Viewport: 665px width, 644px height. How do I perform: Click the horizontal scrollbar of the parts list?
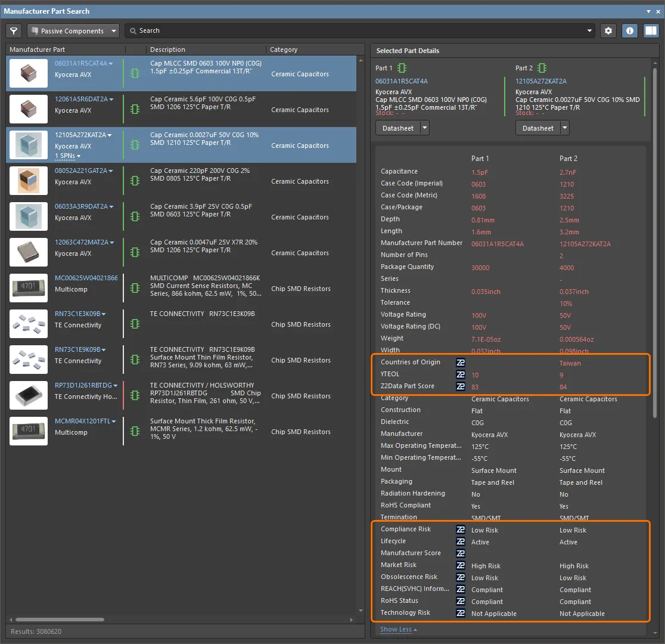60,620
